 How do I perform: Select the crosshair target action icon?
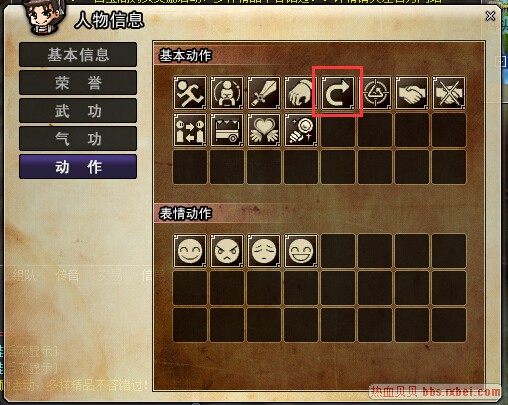pos(375,93)
